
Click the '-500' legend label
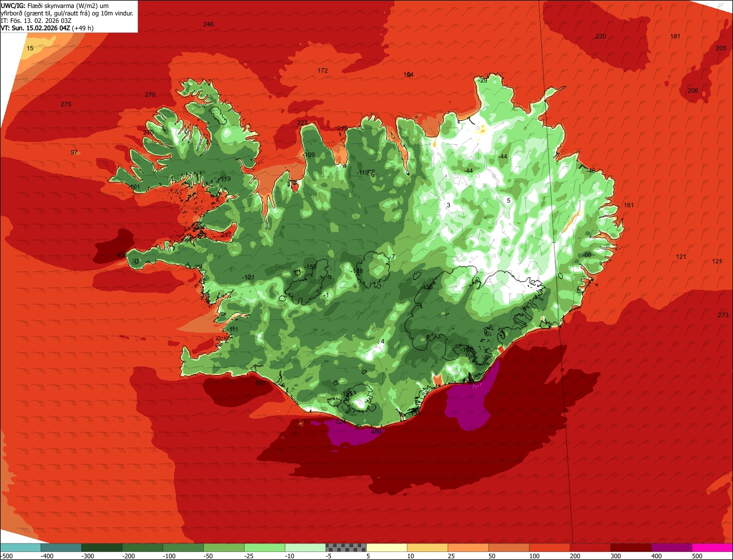6,556
